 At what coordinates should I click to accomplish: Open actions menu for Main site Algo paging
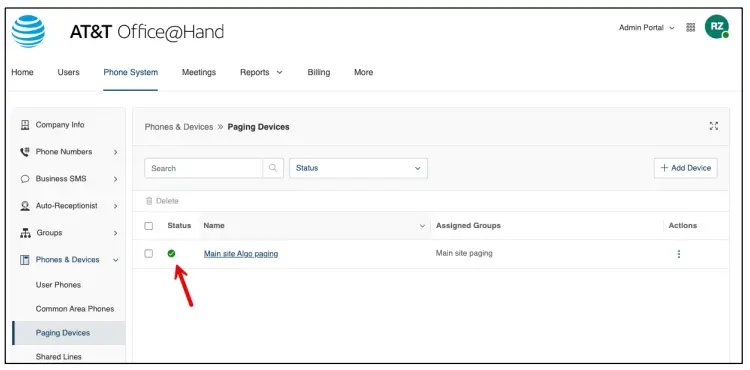[x=678, y=254]
